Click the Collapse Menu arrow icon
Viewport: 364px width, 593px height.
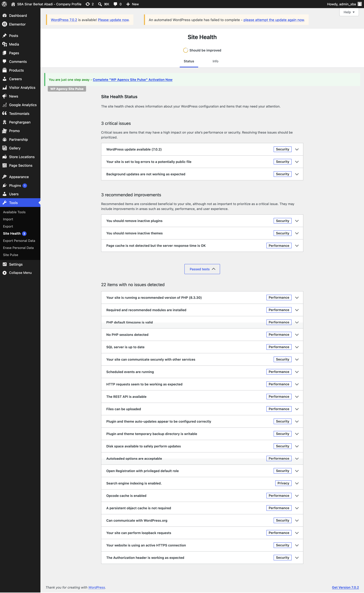(5, 273)
